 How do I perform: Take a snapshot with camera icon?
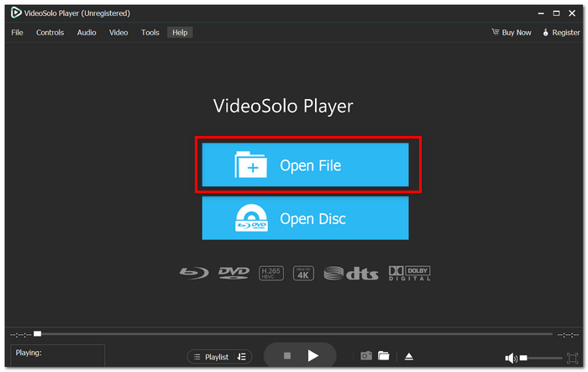click(x=366, y=355)
